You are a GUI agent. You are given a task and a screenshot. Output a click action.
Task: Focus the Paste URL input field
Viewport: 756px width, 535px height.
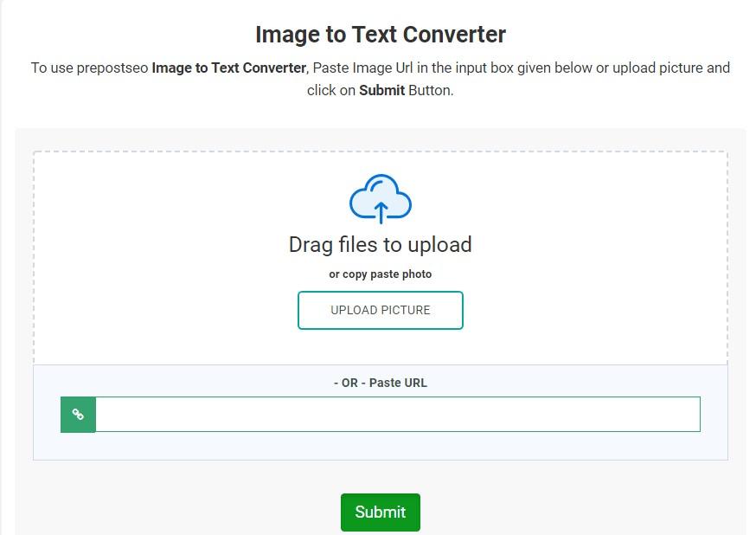(398, 415)
